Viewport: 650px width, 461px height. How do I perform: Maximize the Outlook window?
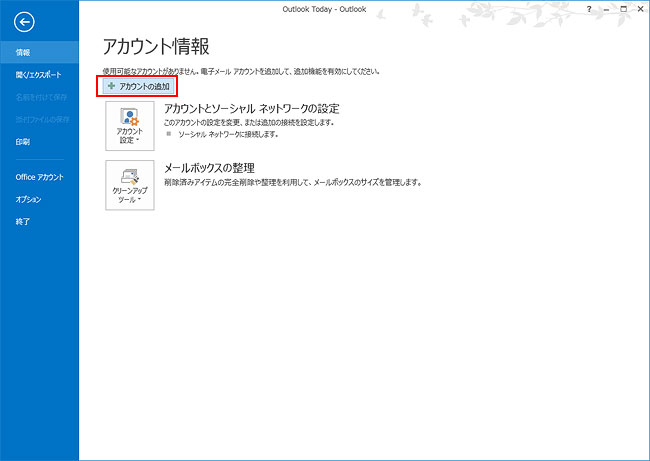pos(623,9)
